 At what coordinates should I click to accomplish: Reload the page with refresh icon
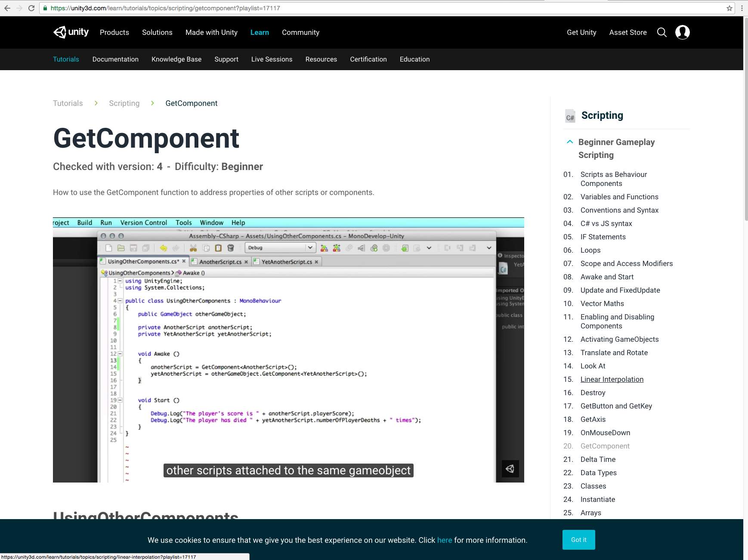[x=31, y=8]
